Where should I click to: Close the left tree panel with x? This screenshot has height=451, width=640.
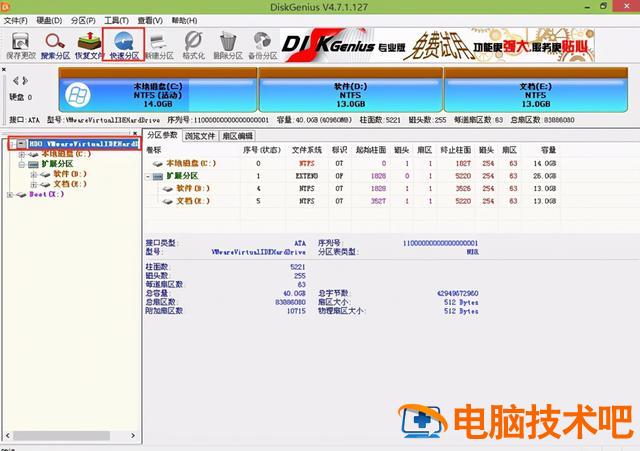coord(135,133)
